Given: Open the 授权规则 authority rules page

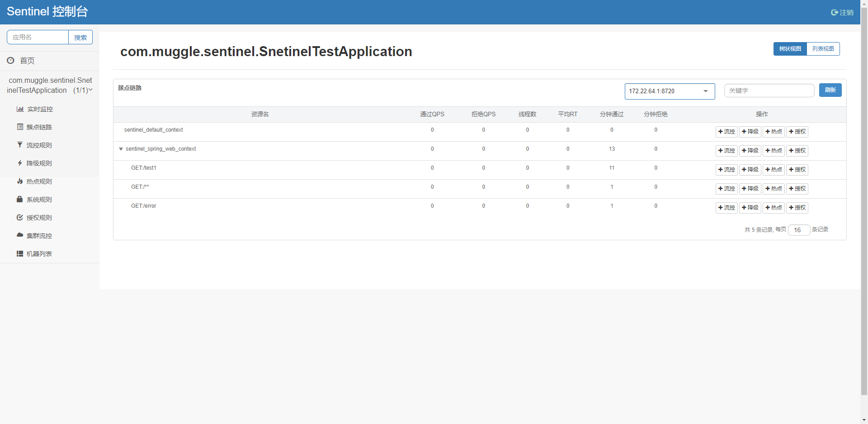Looking at the screenshot, I should (x=39, y=217).
